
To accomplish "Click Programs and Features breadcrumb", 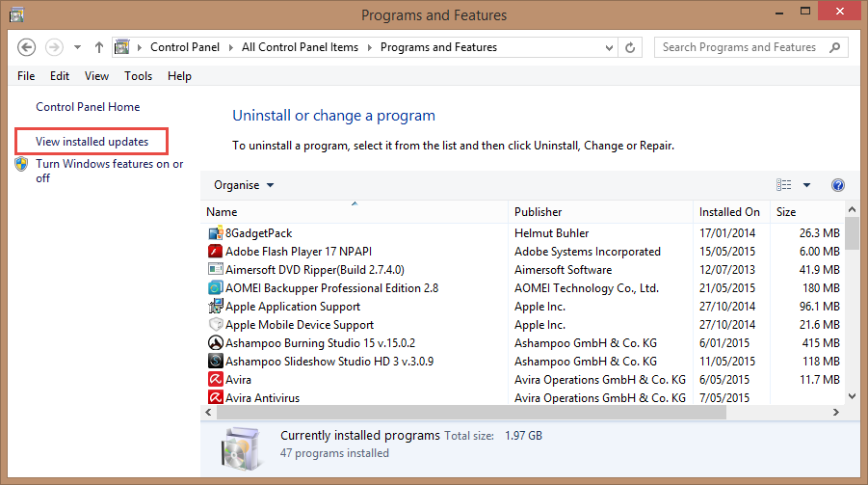I will (438, 47).
